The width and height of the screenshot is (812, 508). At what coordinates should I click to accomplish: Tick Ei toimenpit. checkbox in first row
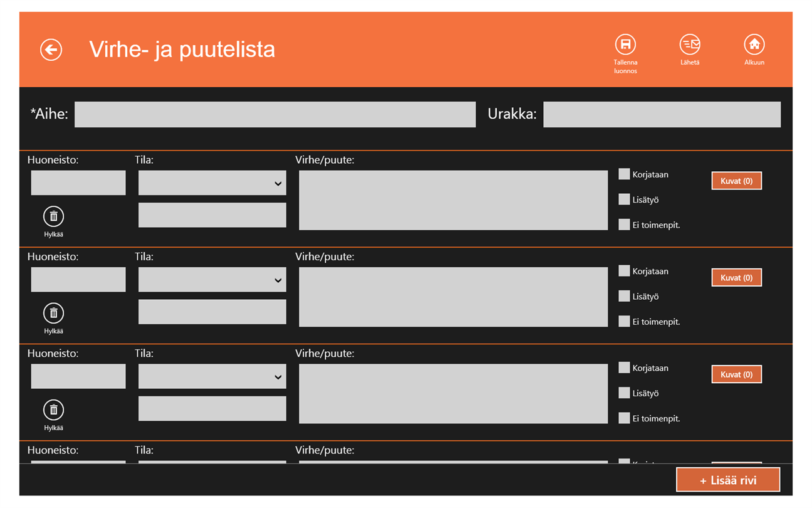pyautogui.click(x=624, y=225)
